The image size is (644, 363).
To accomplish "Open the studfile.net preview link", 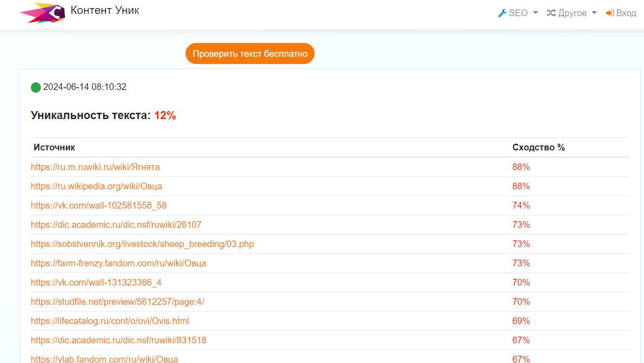I will click(x=117, y=302).
